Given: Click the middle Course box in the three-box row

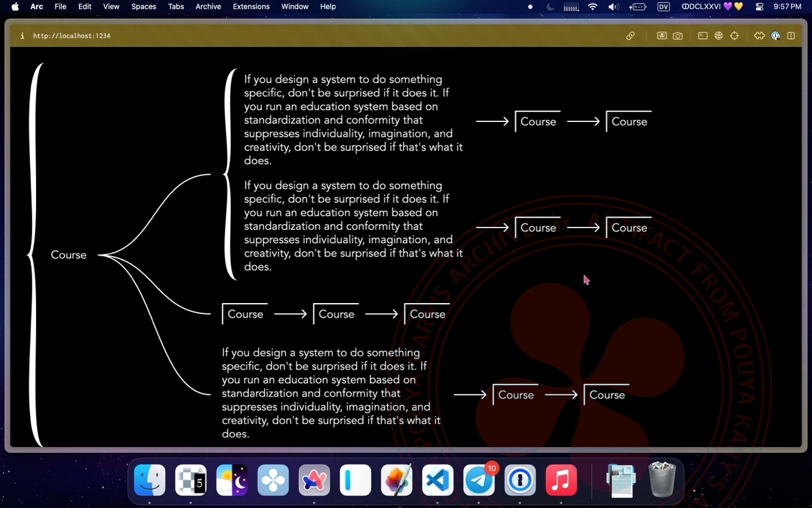Looking at the screenshot, I should click(x=336, y=314).
